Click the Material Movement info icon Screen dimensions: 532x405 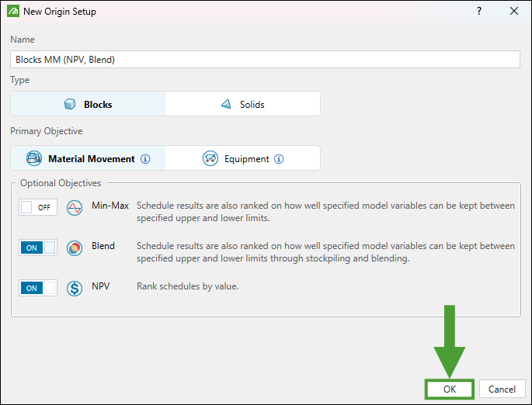145,159
